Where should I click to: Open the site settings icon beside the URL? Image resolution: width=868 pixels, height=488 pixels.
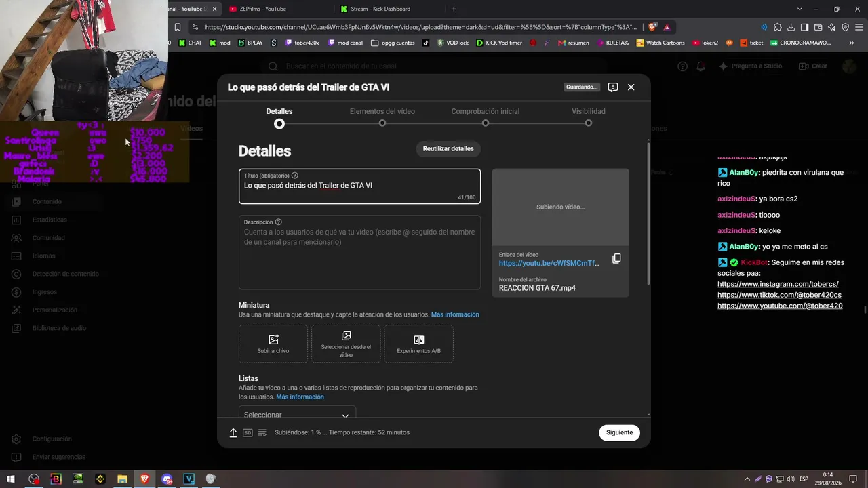point(195,27)
